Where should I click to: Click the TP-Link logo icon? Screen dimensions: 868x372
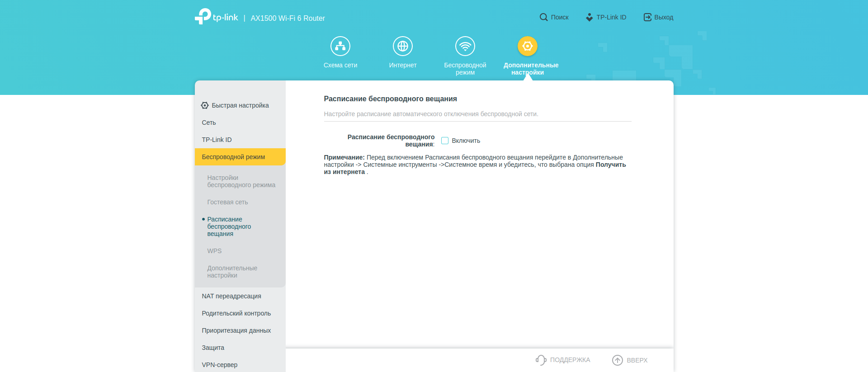[x=203, y=17]
